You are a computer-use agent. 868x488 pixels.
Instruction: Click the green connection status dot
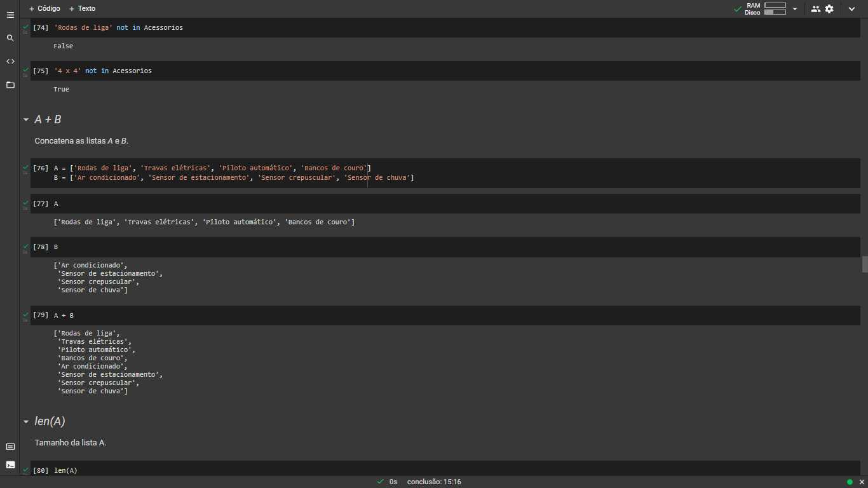click(850, 482)
